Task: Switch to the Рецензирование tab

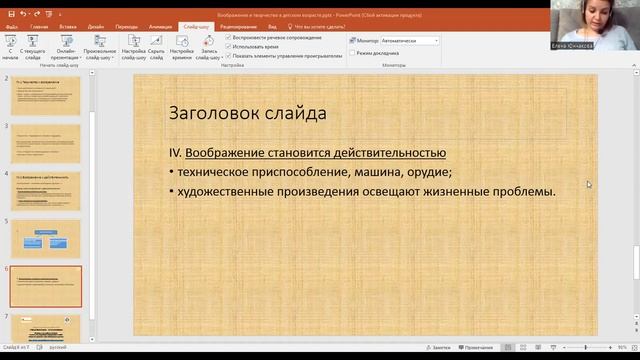Action: click(239, 27)
